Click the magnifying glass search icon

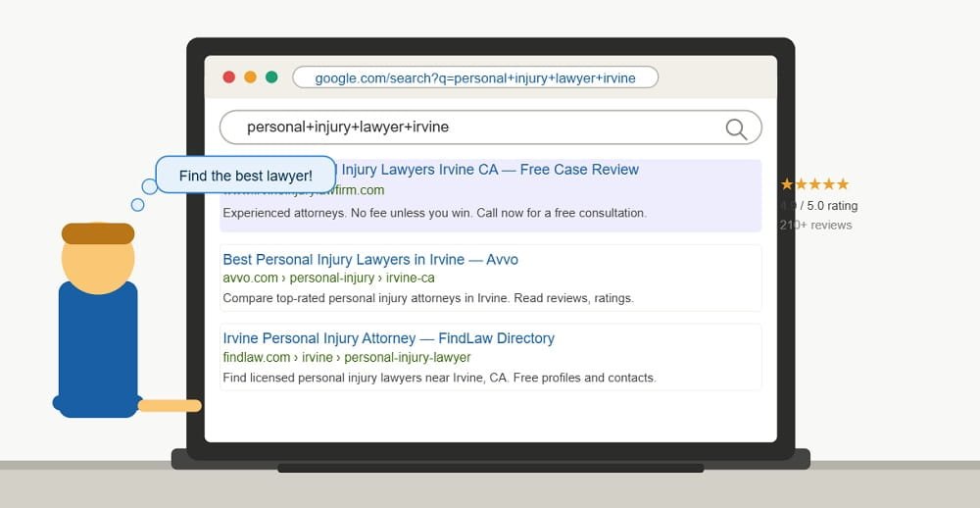tap(736, 128)
